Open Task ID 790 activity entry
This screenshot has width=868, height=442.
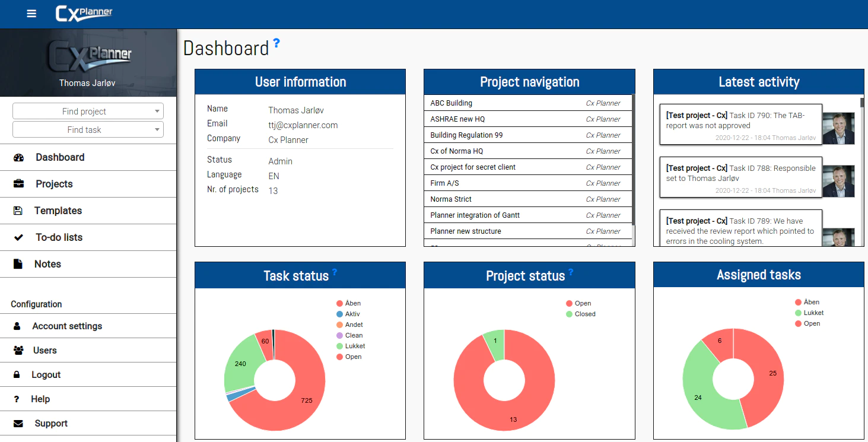pyautogui.click(x=741, y=125)
